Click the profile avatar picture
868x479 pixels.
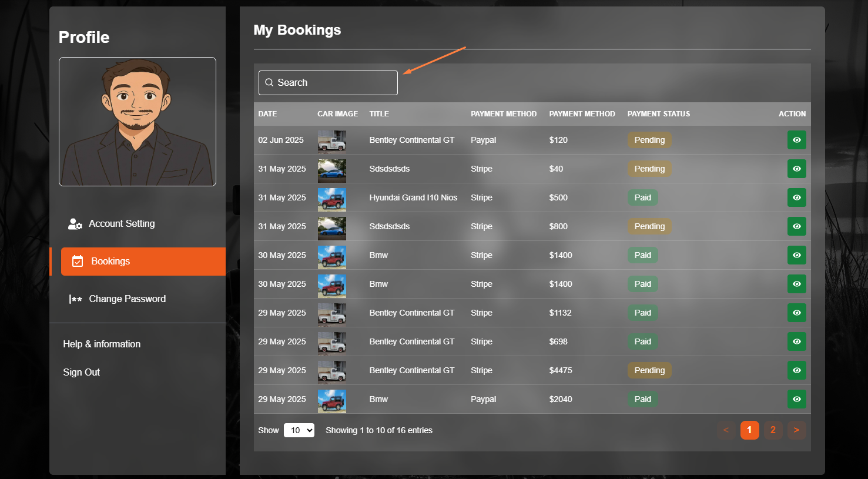[x=138, y=122]
